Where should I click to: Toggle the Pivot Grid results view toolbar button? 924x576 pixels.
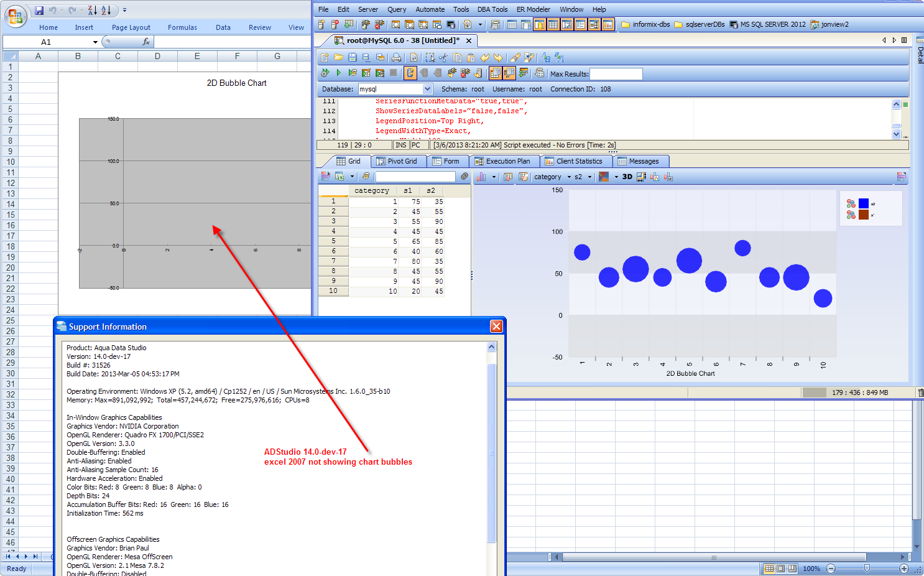[567, 24]
